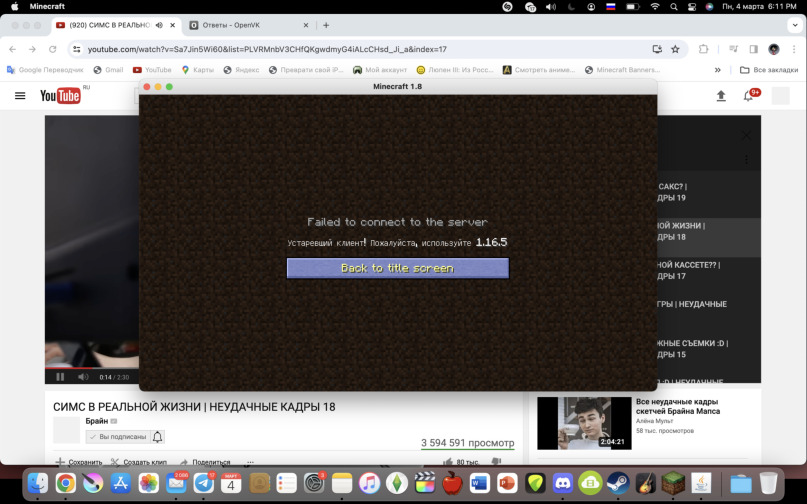
Task: Click the site info icon in address bar
Action: pos(77,49)
